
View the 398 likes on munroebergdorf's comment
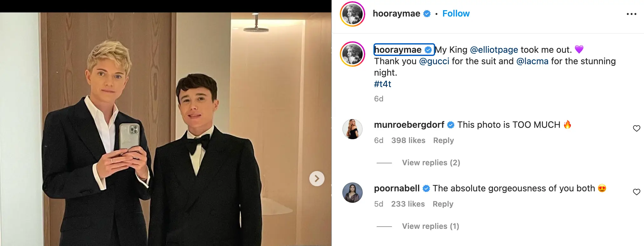tap(408, 140)
